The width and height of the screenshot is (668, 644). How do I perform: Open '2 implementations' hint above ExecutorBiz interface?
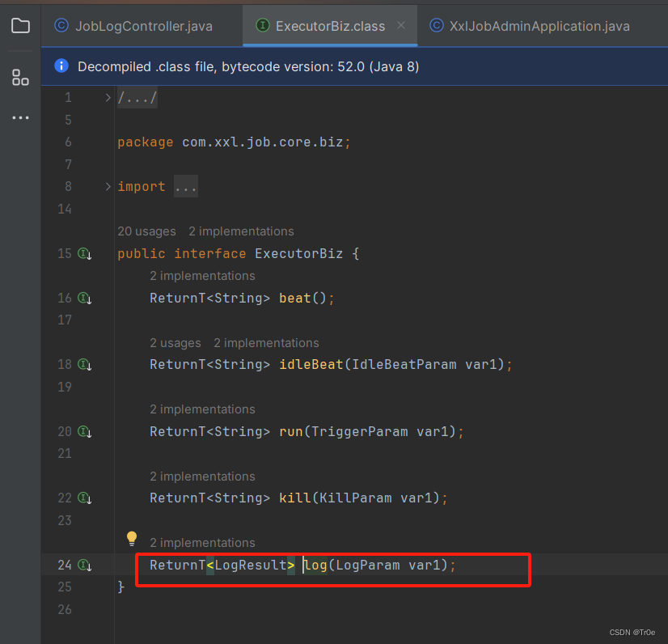241,231
